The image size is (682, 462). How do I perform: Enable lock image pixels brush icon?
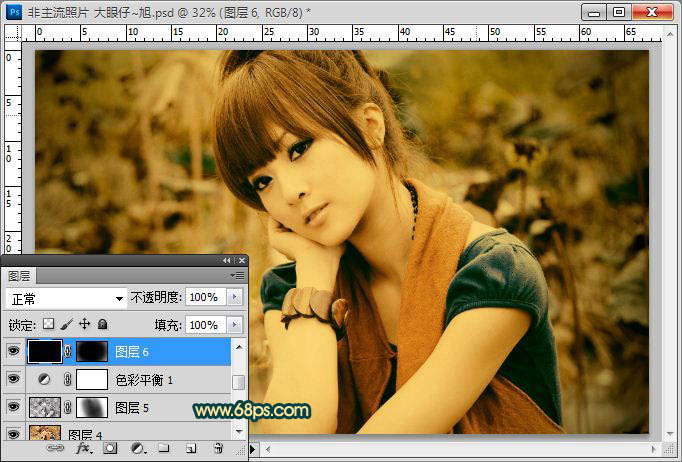[x=66, y=325]
